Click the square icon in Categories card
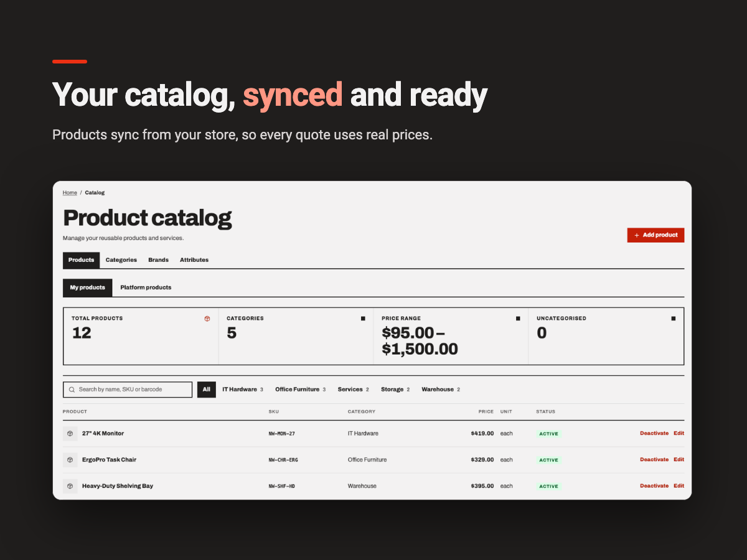This screenshot has width=747, height=560. click(363, 319)
